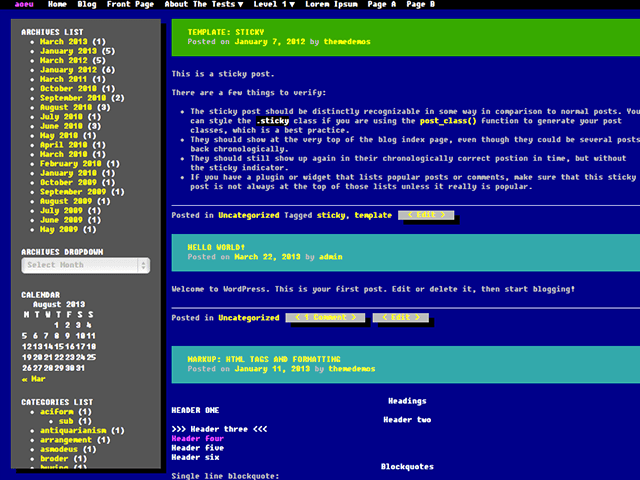
Task: Open October 2010 archive link
Action: tap(68, 89)
